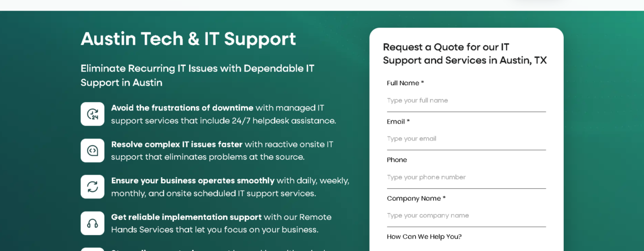The image size is (644, 251).
Task: Click the 'Full Name *' field label
Action: click(406, 83)
